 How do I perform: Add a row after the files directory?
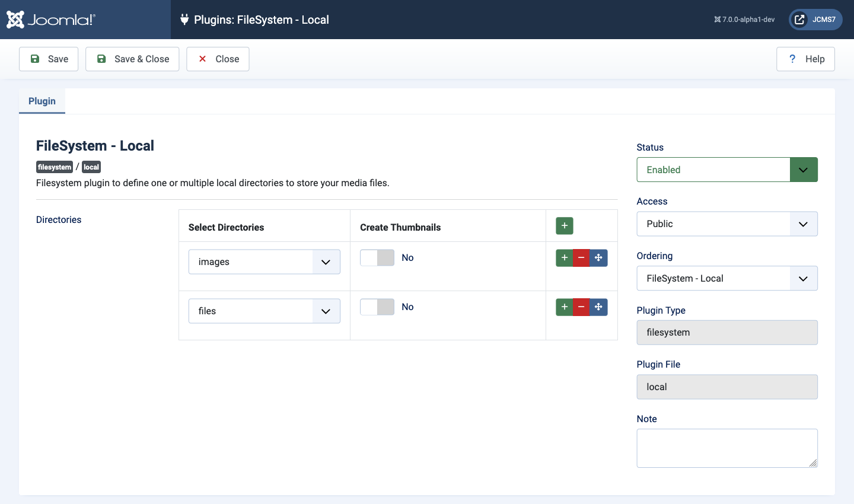[x=564, y=307]
